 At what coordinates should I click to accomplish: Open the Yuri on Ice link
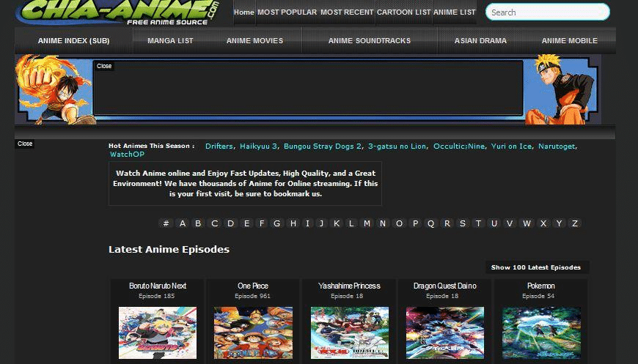coord(511,146)
